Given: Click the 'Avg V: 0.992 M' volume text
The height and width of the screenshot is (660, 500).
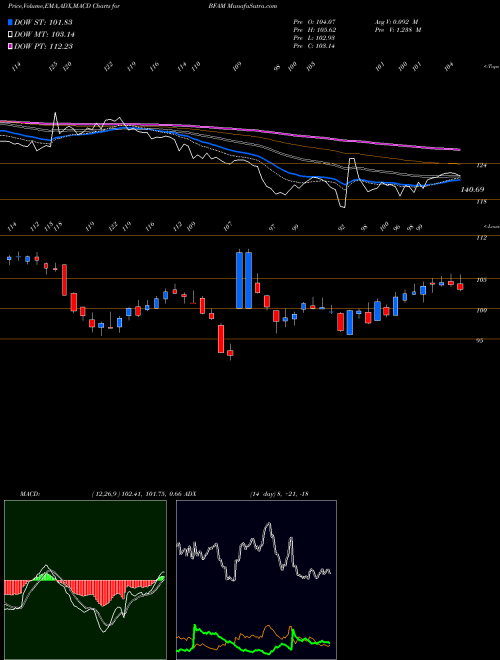Looking at the screenshot, I should click(x=396, y=22).
